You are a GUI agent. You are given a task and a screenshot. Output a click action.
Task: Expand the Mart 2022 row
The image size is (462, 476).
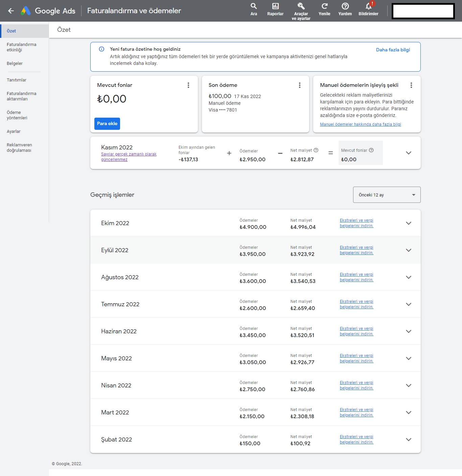coord(409,412)
